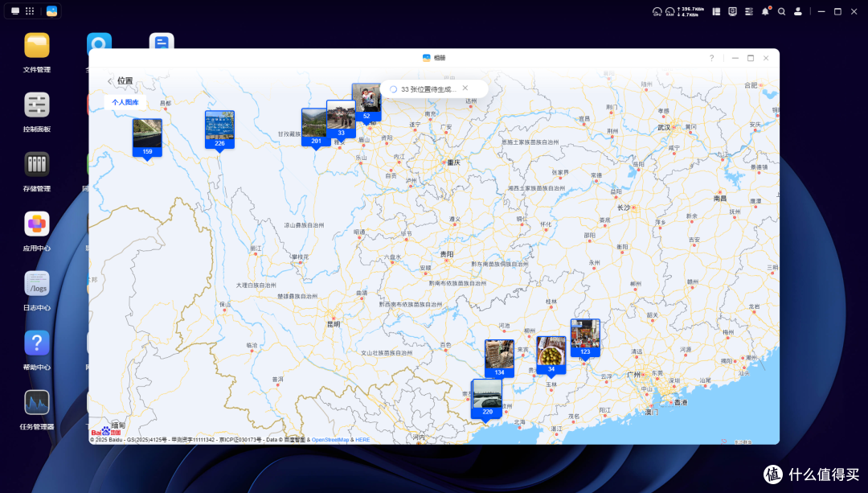Select the 个人图库 library tab
Screen dimensions: 868x493
click(125, 102)
